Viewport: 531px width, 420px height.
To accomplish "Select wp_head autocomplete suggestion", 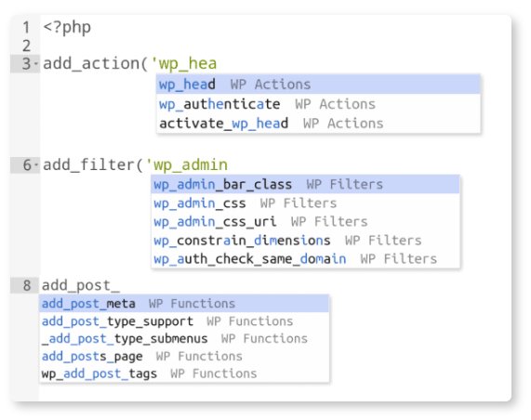I will pos(318,85).
